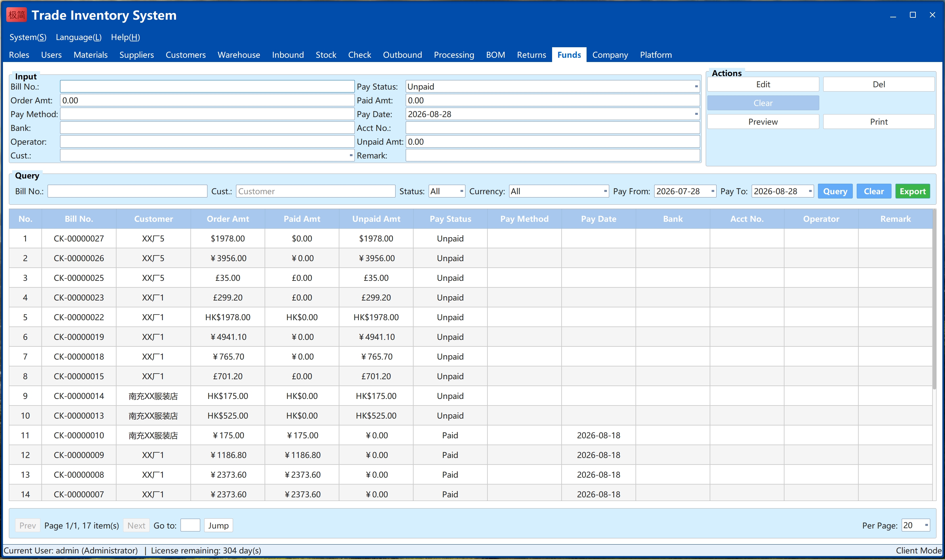The width and height of the screenshot is (945, 560).
Task: Open the Help(H) menu
Action: click(125, 37)
